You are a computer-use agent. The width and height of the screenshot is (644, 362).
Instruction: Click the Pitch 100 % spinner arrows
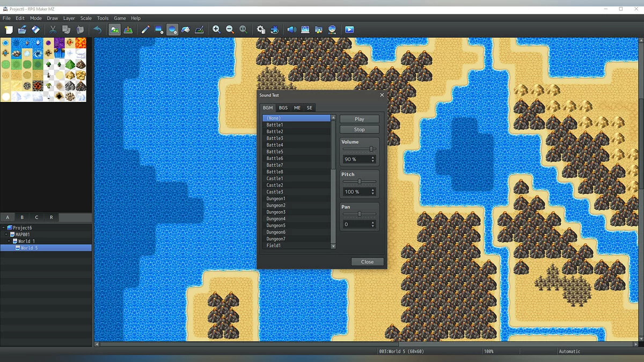373,191
